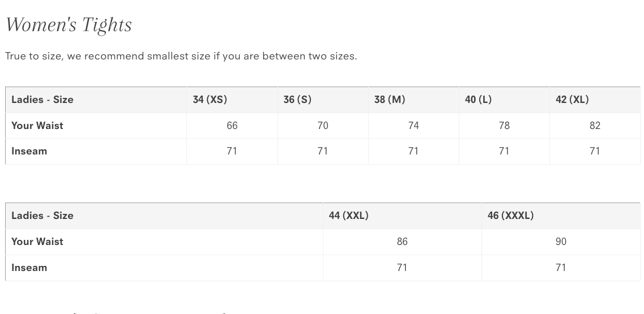The width and height of the screenshot is (644, 314).
Task: Click waist value 66 for size XS
Action: click(x=232, y=126)
